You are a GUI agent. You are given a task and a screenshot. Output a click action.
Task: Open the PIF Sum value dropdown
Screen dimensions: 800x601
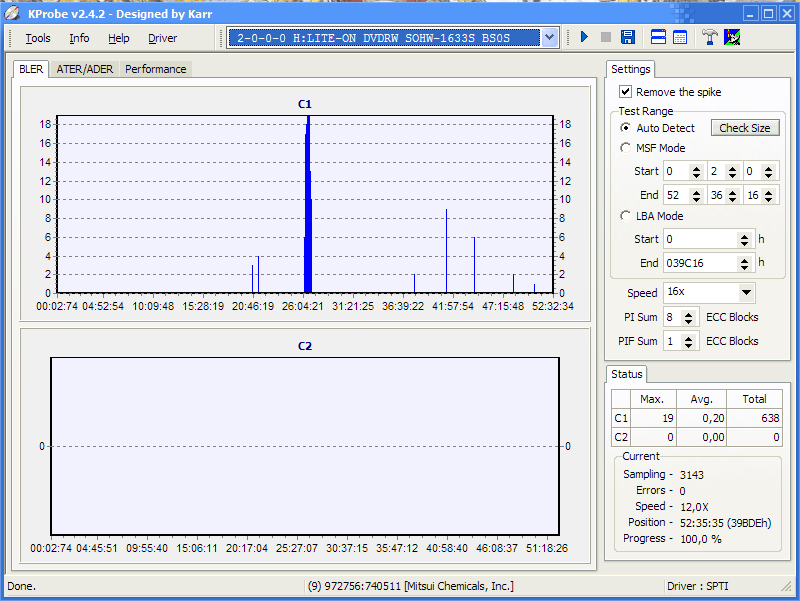pos(689,341)
